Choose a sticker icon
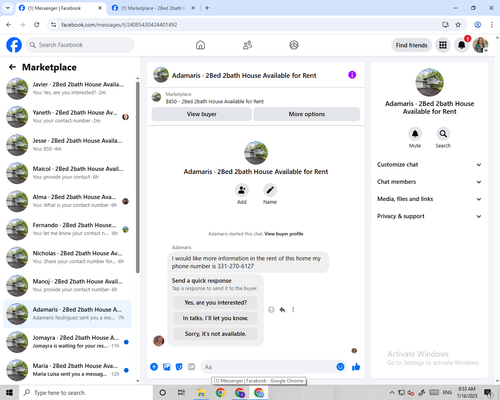This screenshot has width=500, height=400. (x=179, y=367)
